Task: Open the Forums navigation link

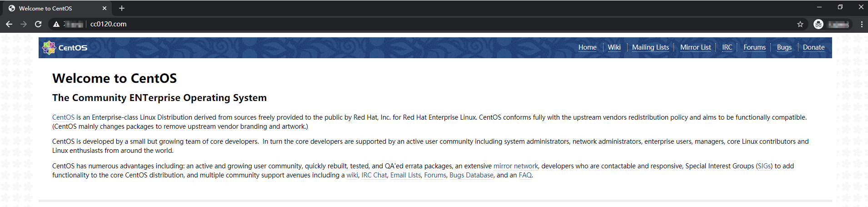Action: [x=754, y=47]
